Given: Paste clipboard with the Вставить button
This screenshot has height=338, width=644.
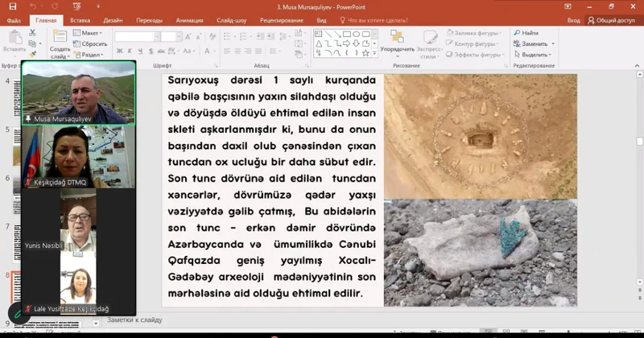Looking at the screenshot, I should (x=14, y=42).
